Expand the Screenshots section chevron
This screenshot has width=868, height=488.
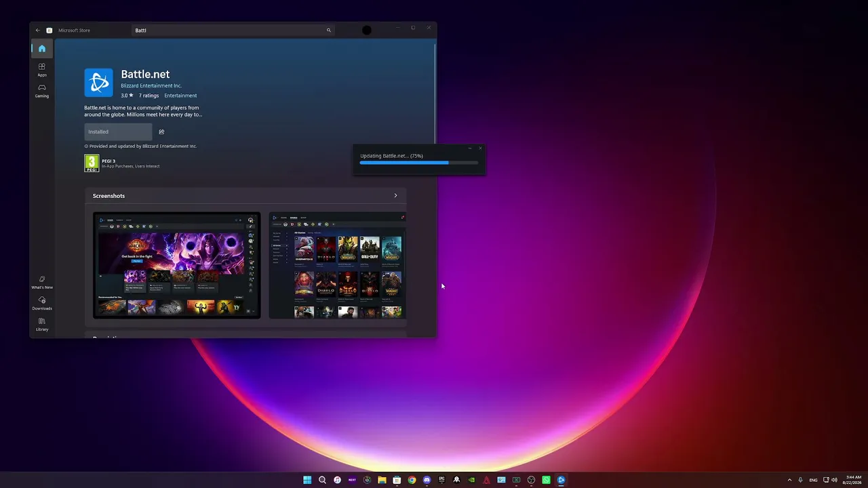396,196
